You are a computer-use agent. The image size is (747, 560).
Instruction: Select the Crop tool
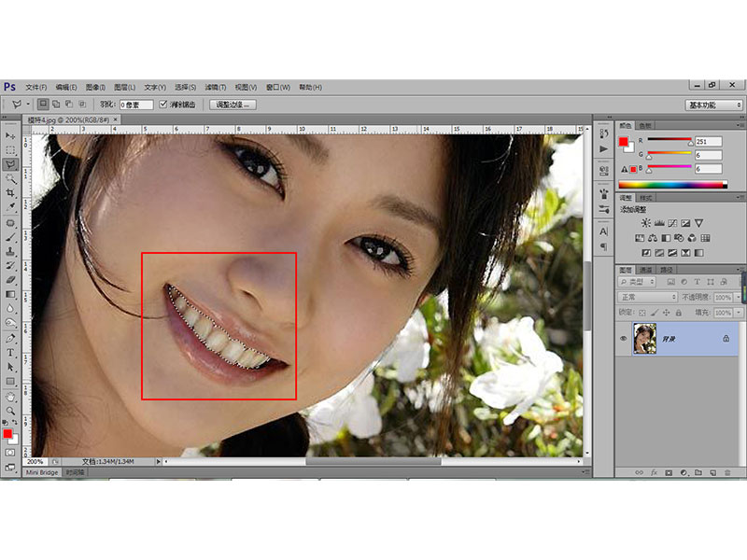pyautogui.click(x=10, y=193)
